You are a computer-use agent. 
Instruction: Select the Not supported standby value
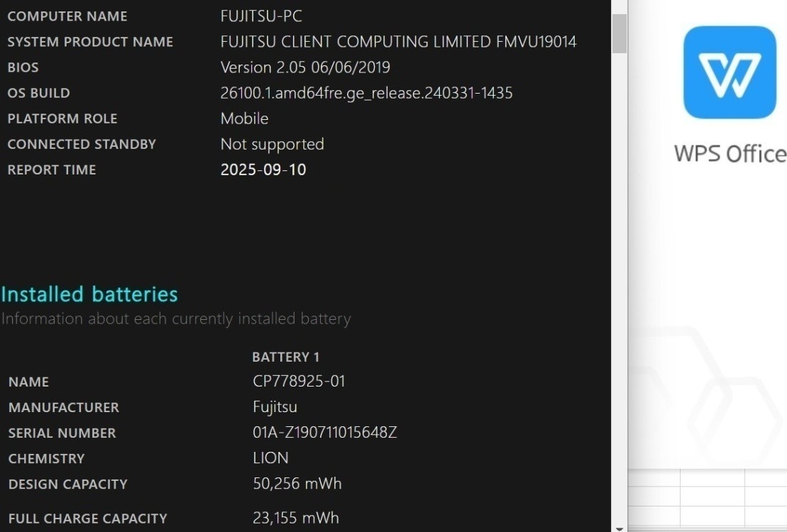(x=272, y=145)
